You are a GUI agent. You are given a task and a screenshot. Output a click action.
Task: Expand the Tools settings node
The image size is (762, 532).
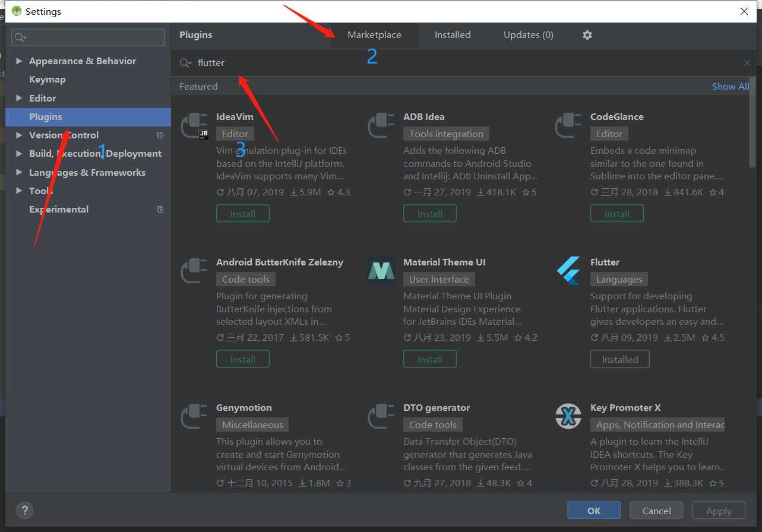point(20,191)
